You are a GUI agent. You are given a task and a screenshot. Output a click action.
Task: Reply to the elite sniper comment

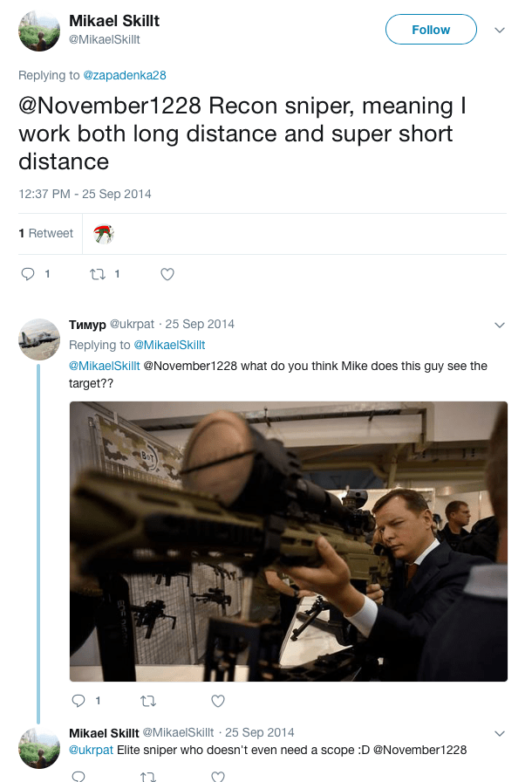tap(78, 775)
